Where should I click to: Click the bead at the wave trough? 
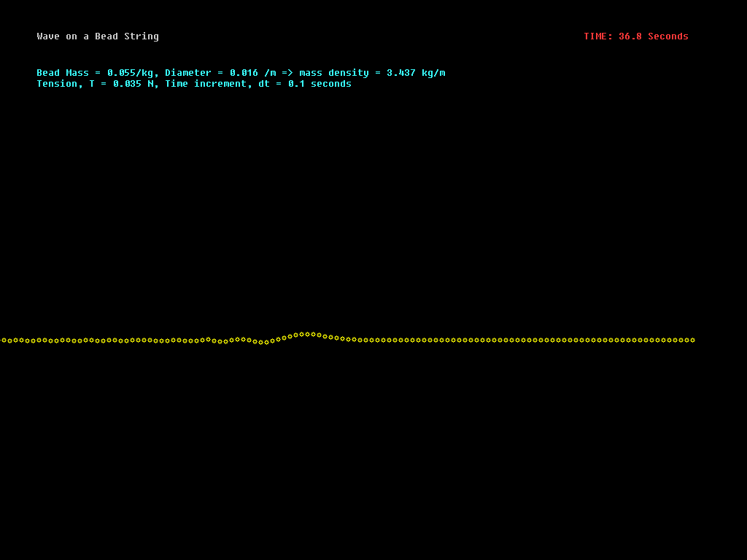(263, 342)
